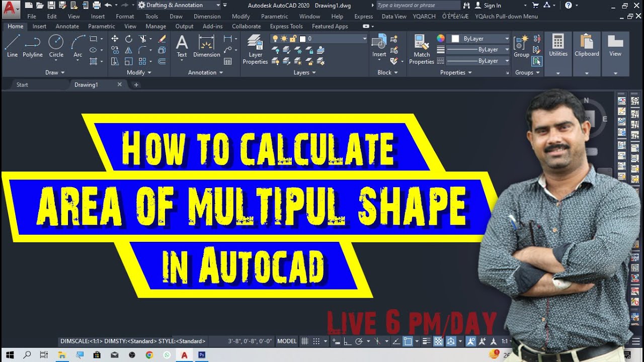Click the Rotate tool icon
The width and height of the screenshot is (644, 362).
coord(129,39)
